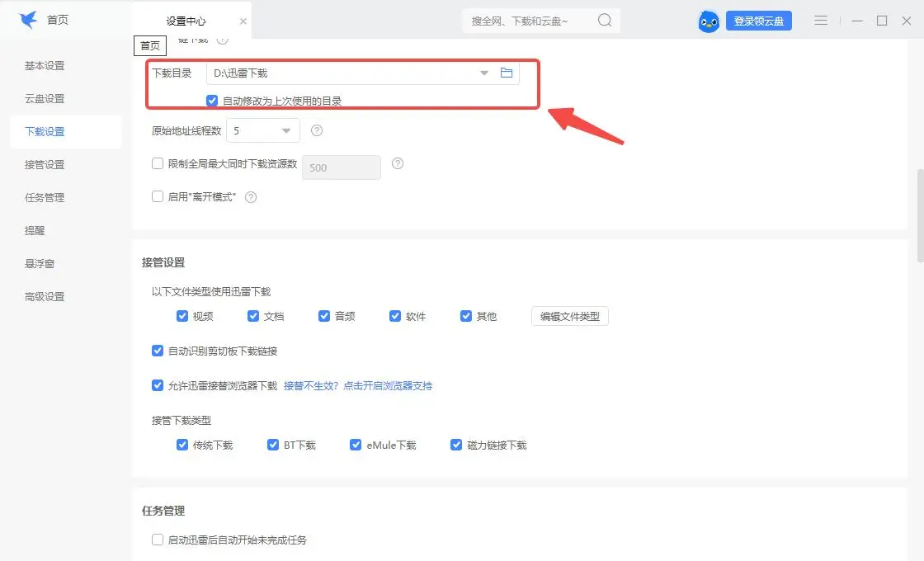Open the user avatar icon

[x=709, y=21]
